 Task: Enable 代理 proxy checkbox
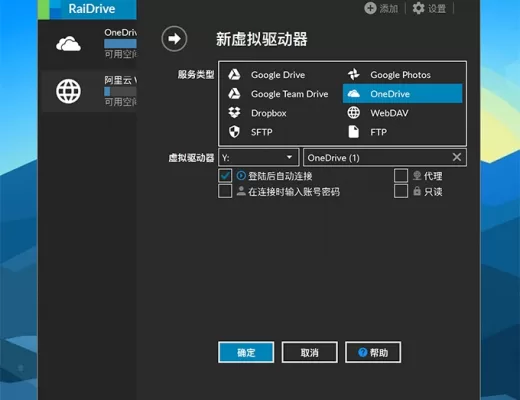pyautogui.click(x=401, y=175)
